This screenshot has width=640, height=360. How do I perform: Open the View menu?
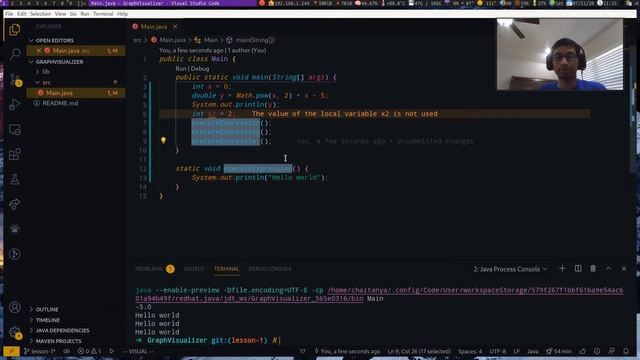tap(60, 14)
